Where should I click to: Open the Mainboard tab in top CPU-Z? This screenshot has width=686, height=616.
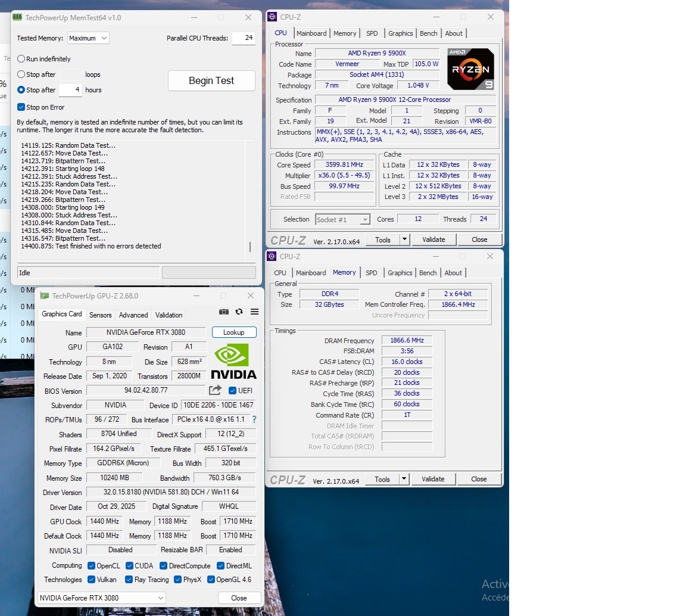[x=311, y=33]
